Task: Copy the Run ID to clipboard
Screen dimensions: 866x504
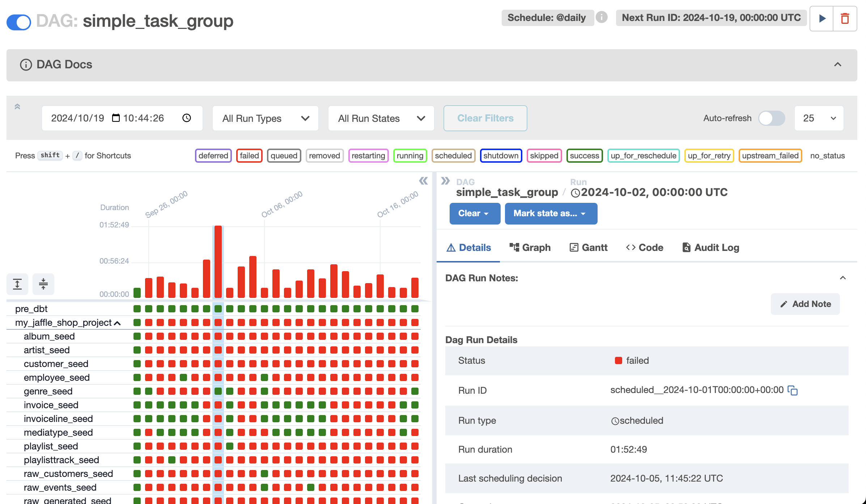Action: coord(793,390)
